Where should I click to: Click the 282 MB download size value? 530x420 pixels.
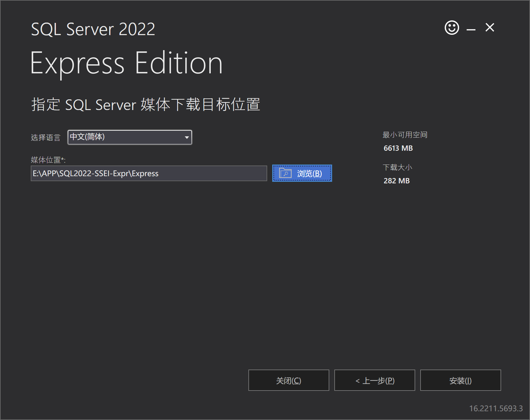[396, 181]
